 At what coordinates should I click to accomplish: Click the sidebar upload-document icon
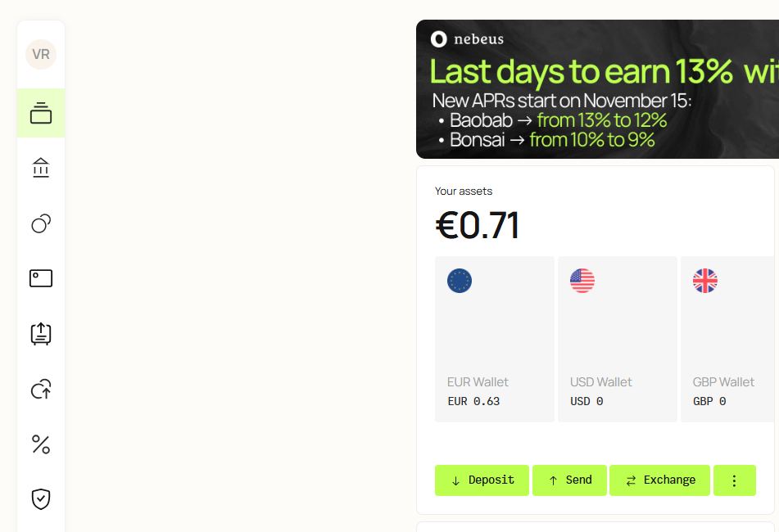pyautogui.click(x=41, y=333)
